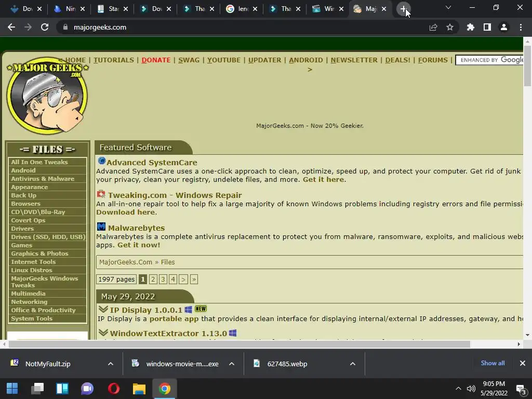Go to FORUMS in top menu
The height and width of the screenshot is (399, 532).
point(433,60)
